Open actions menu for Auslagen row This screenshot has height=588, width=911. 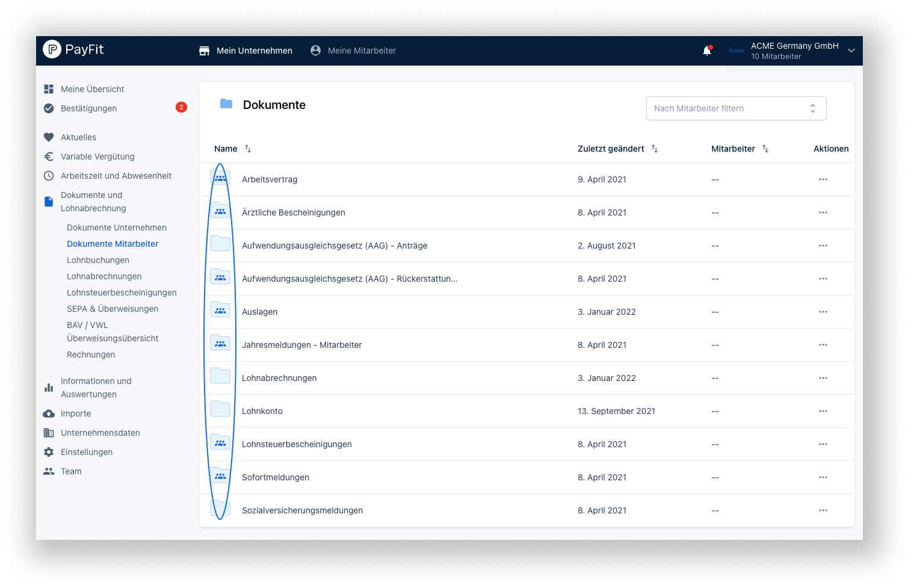tap(823, 312)
